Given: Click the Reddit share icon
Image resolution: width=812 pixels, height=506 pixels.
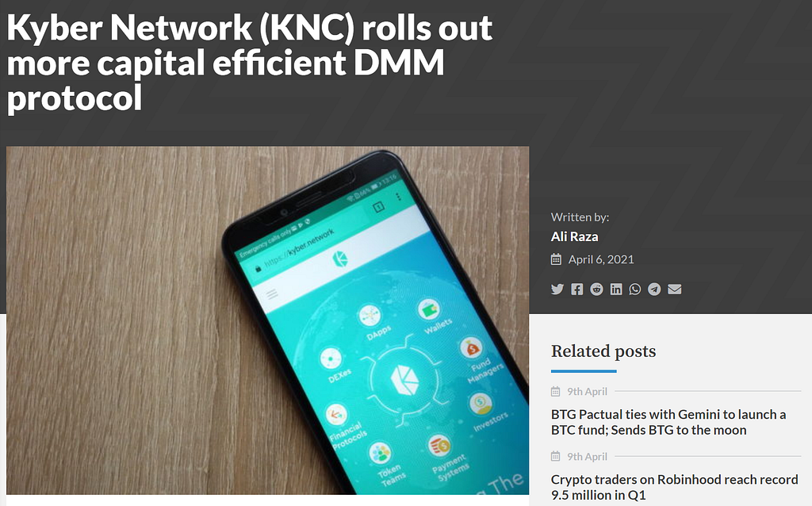Looking at the screenshot, I should coord(596,289).
